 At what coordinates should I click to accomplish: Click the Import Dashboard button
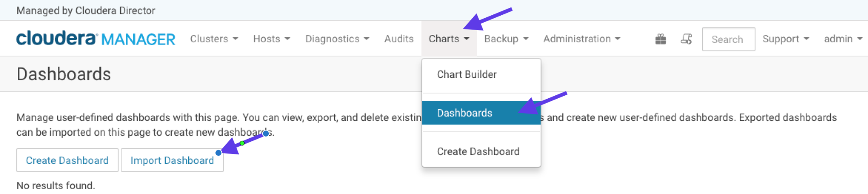[172, 161]
